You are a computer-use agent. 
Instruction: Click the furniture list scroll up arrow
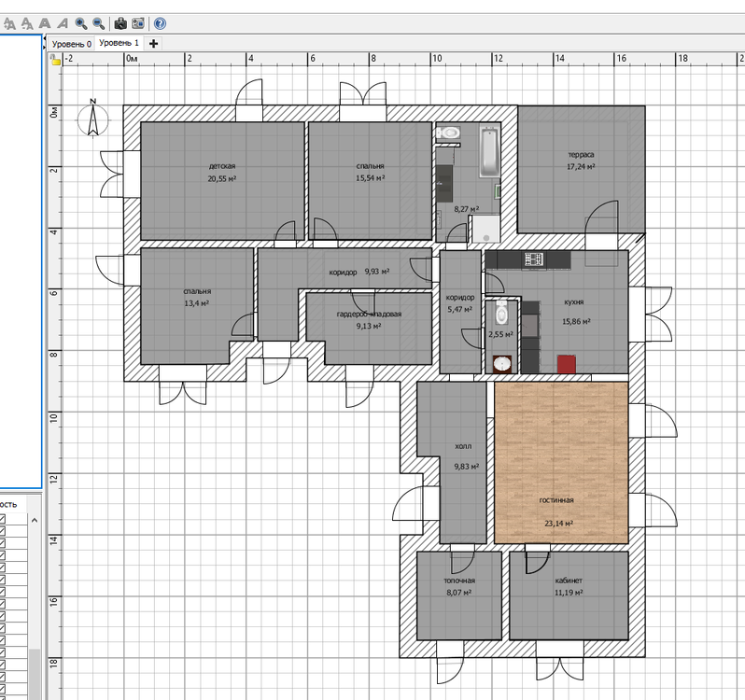click(35, 521)
